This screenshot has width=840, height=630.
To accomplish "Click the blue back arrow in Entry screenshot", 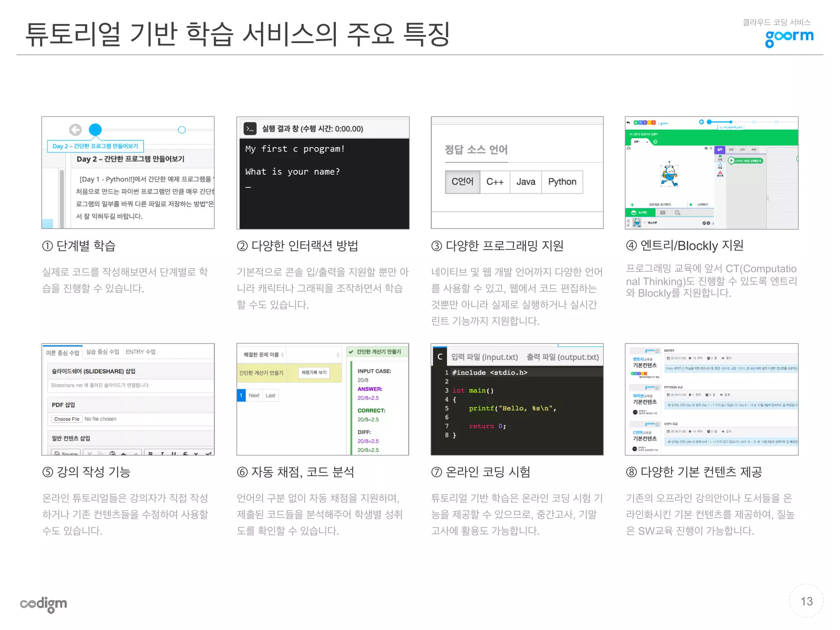I will tap(701, 122).
